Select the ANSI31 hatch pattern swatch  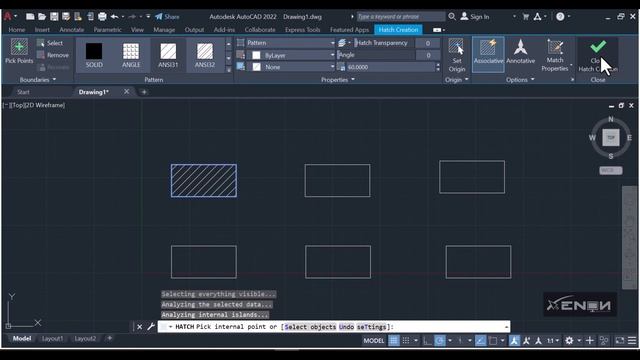pos(168,55)
